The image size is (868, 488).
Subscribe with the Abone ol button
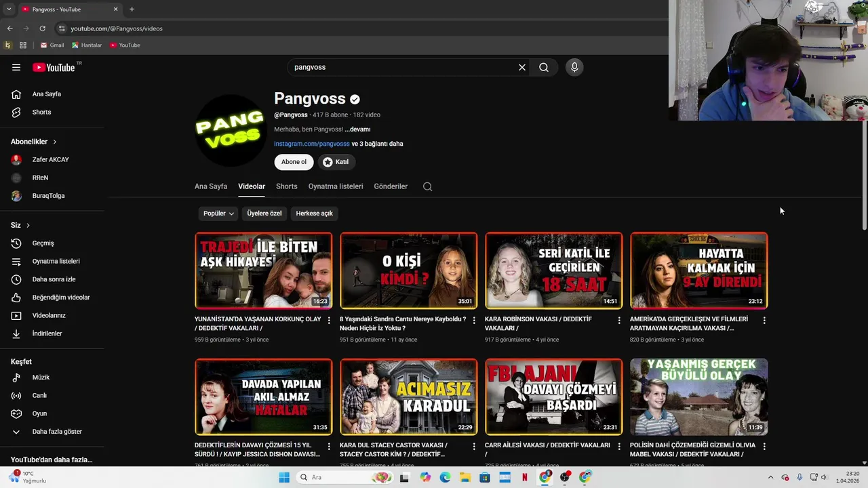(294, 162)
